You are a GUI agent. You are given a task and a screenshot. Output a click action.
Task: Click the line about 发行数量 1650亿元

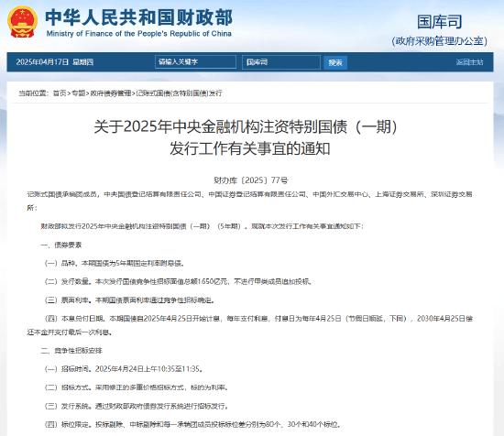pos(178,281)
